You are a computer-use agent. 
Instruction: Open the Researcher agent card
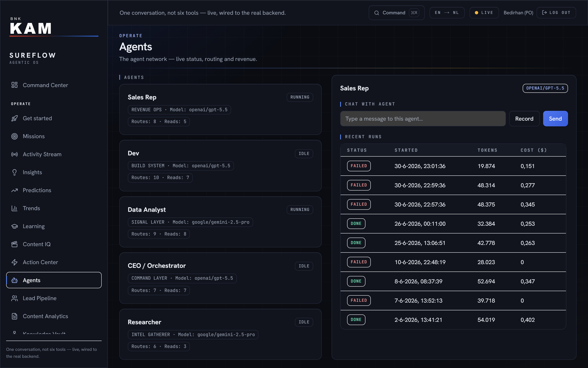[220, 334]
